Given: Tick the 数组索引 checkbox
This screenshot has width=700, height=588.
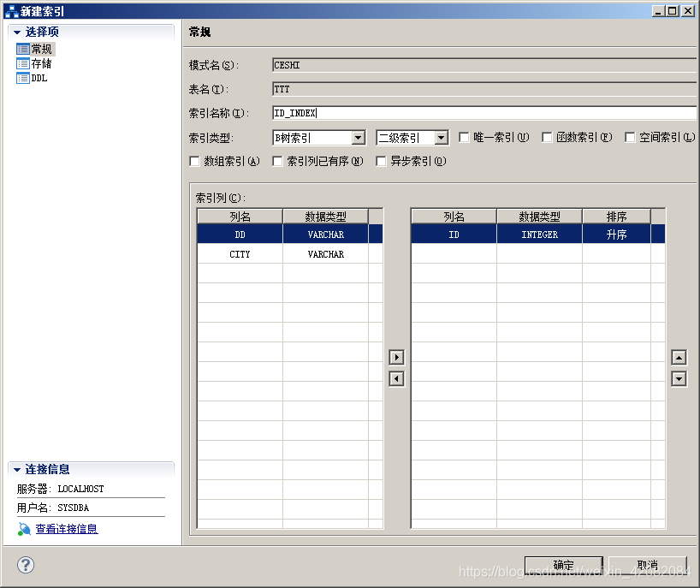Looking at the screenshot, I should (x=194, y=161).
